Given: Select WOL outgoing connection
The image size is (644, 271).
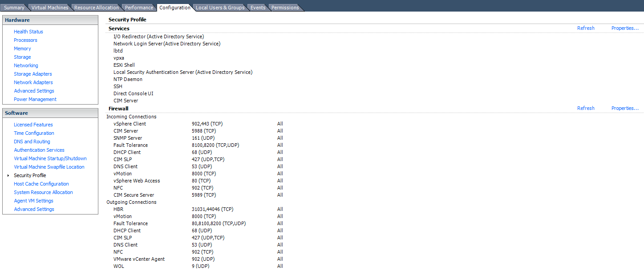Looking at the screenshot, I should (x=119, y=266).
